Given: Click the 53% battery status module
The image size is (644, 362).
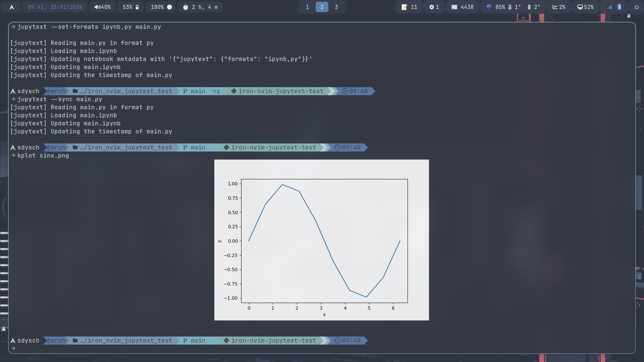Looking at the screenshot, I should click(130, 7).
